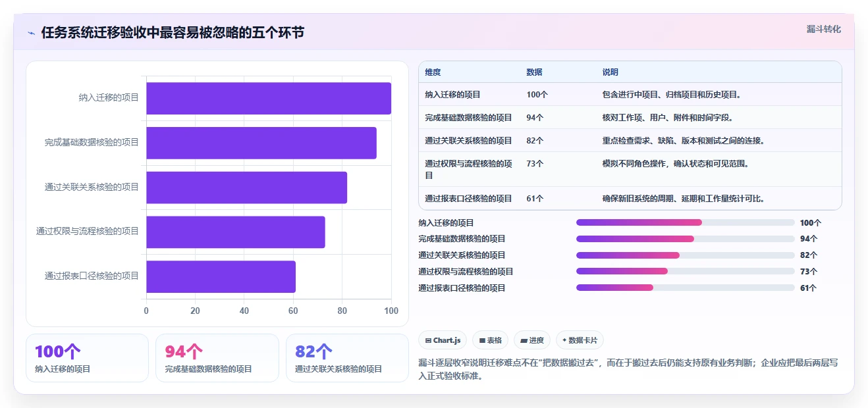Open the 100个 纳入迁移的项目 stat card
The image size is (868, 408).
coord(87,358)
